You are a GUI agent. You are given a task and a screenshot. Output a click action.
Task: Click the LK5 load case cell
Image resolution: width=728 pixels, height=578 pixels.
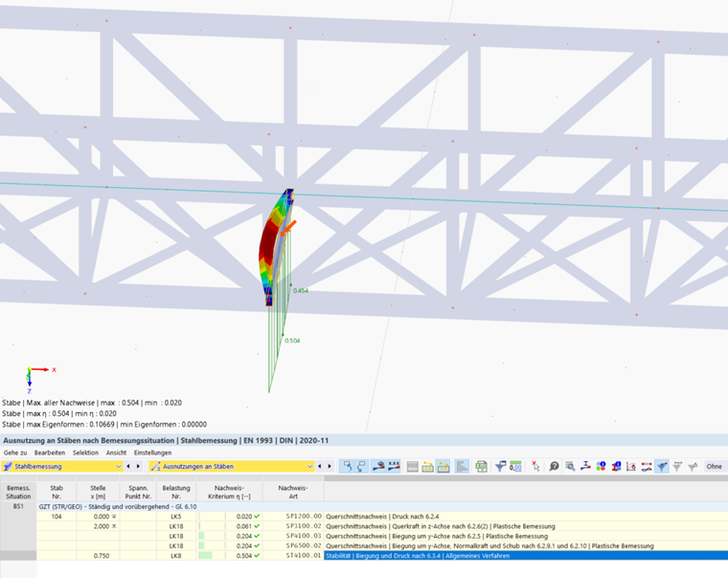[x=176, y=517]
